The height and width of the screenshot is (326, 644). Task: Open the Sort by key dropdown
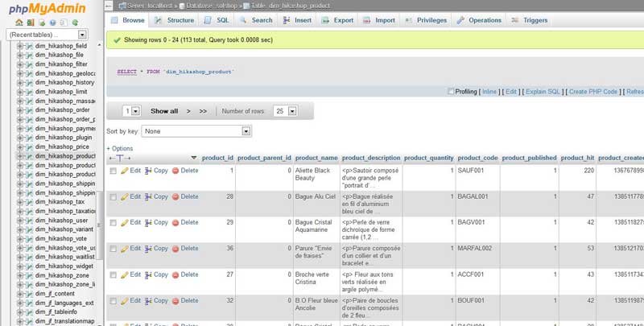[x=196, y=130]
